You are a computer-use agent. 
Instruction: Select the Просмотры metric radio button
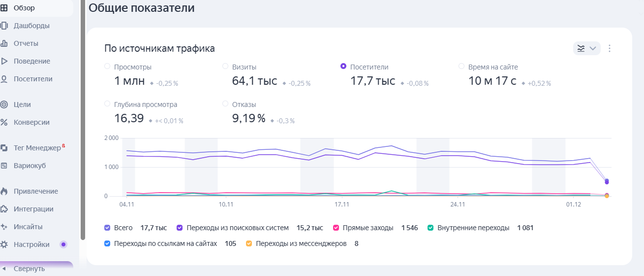(107, 67)
